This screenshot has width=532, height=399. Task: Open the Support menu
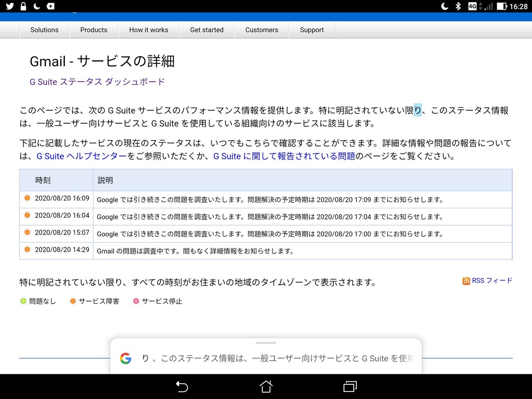tap(312, 30)
